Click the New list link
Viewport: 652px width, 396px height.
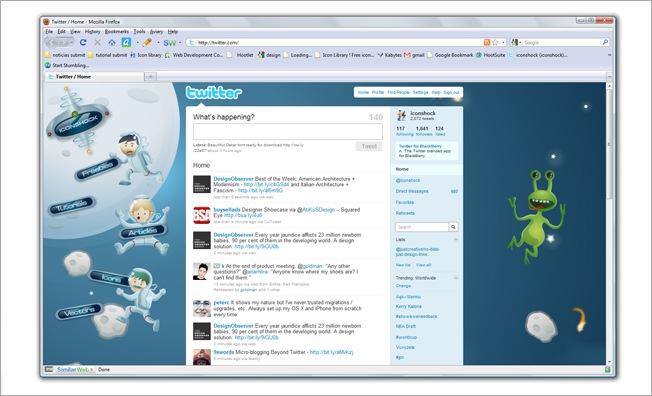tap(403, 265)
